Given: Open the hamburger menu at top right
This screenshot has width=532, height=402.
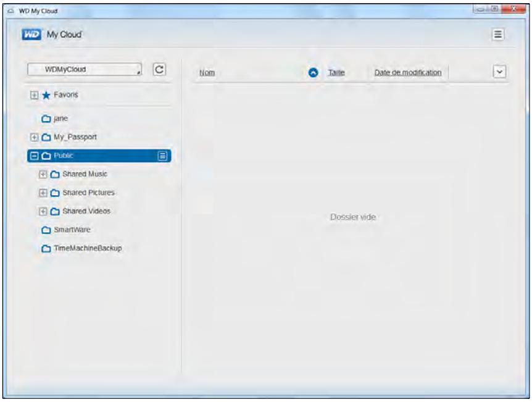Looking at the screenshot, I should [x=497, y=35].
